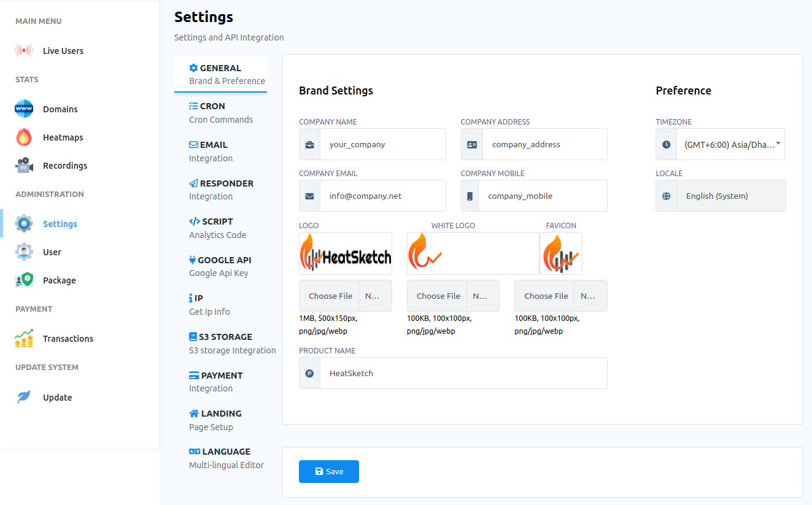Screen dimensions: 812x505
Task: Click the Domains globe icon
Action: pyautogui.click(x=24, y=109)
